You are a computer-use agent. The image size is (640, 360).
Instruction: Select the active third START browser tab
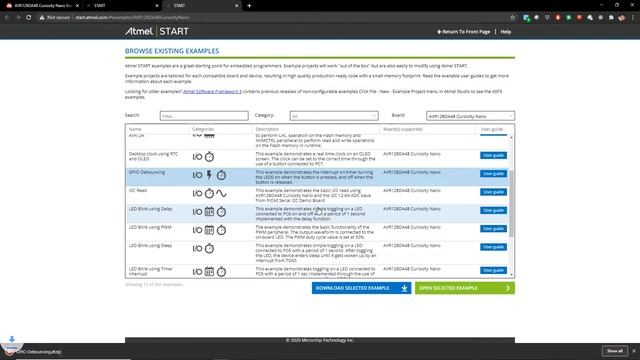click(202, 6)
